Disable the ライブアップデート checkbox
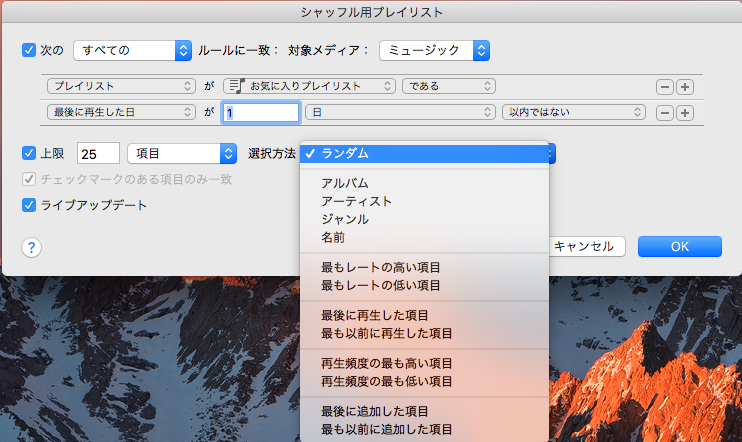Screen dimensions: 742x442 click(28, 205)
